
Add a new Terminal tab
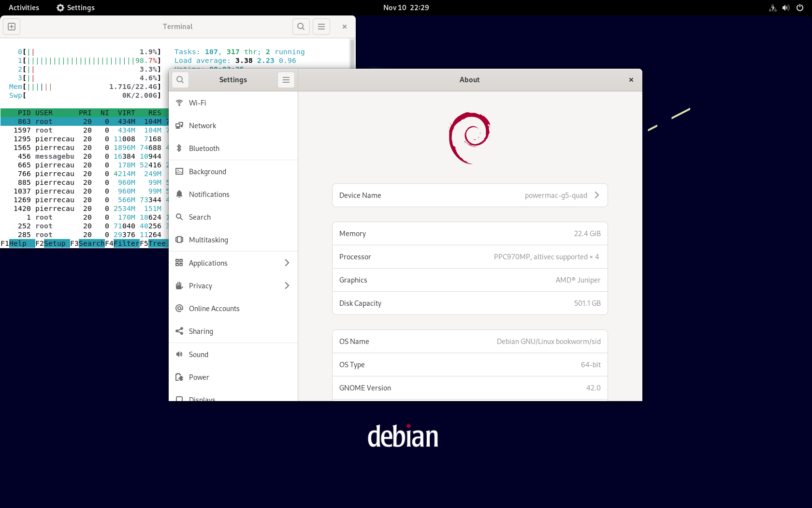click(x=12, y=27)
